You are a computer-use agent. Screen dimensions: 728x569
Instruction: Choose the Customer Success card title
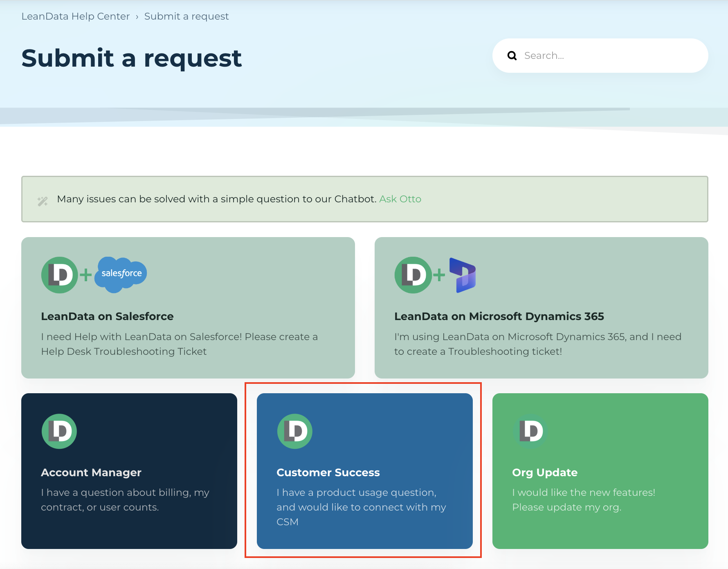328,473
